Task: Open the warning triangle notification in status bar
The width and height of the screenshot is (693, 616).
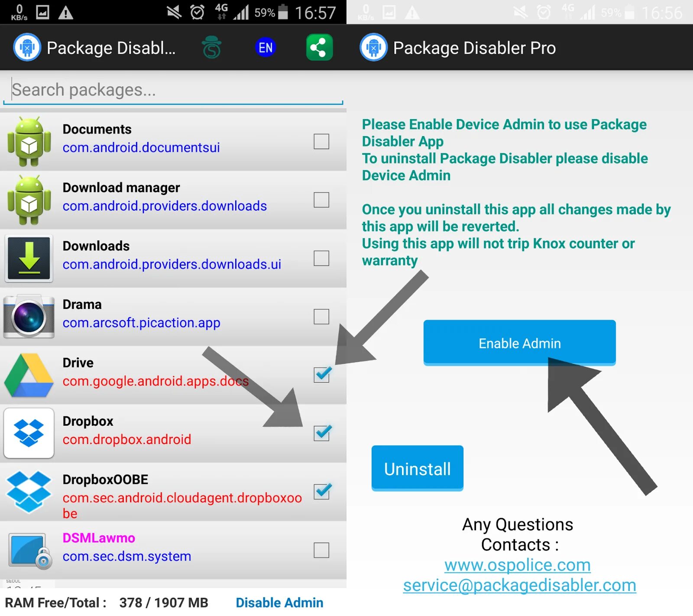Action: click(65, 13)
